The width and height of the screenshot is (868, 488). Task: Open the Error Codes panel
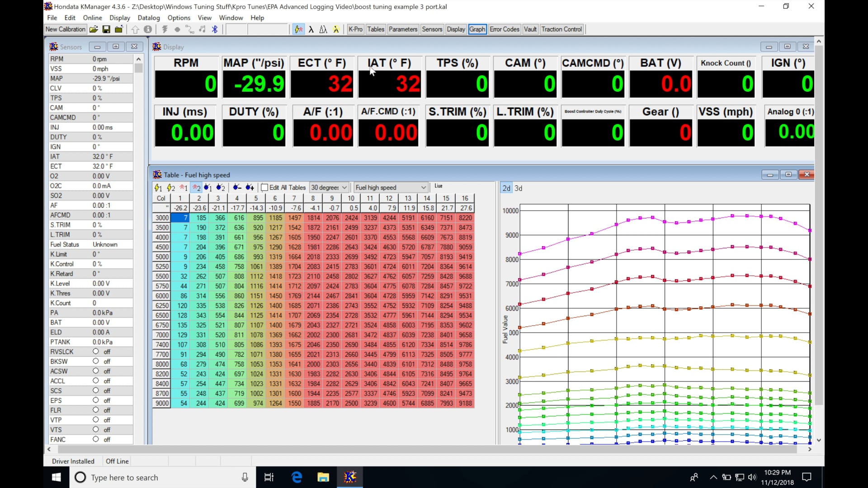click(504, 29)
